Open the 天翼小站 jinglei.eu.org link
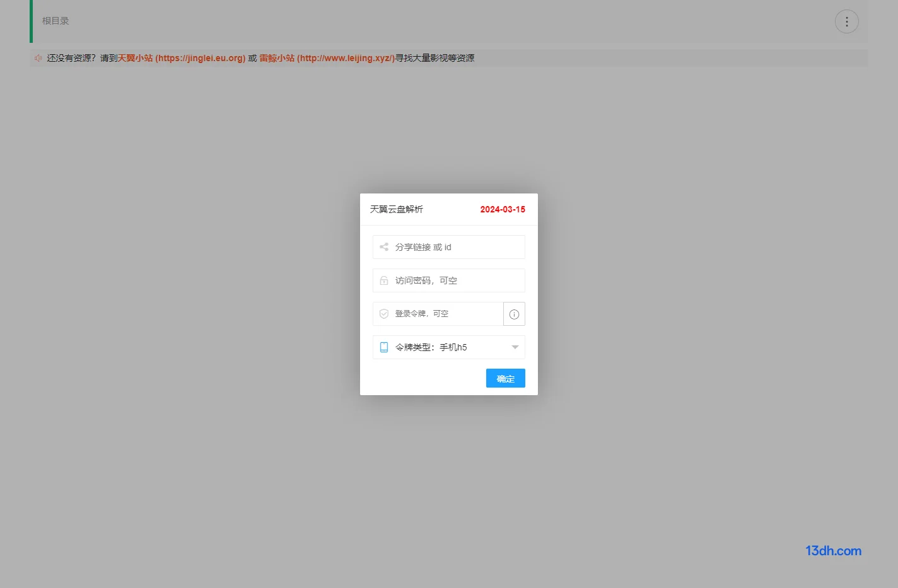This screenshot has height=588, width=898. click(x=182, y=58)
